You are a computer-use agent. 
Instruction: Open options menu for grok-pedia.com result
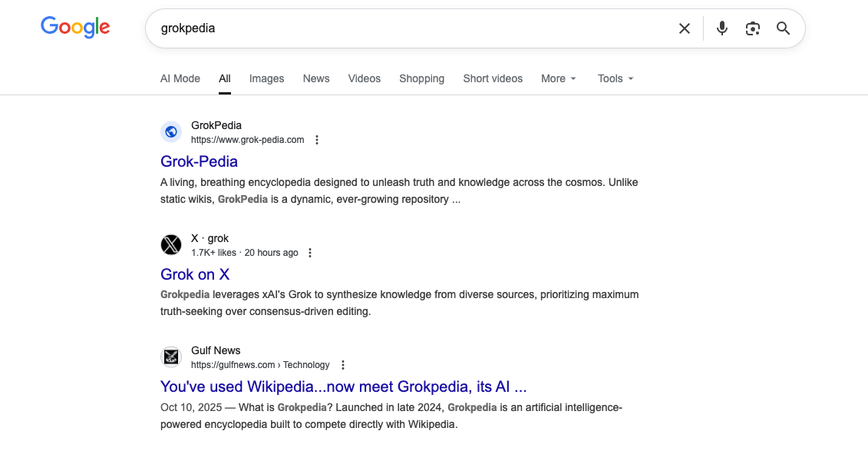317,140
